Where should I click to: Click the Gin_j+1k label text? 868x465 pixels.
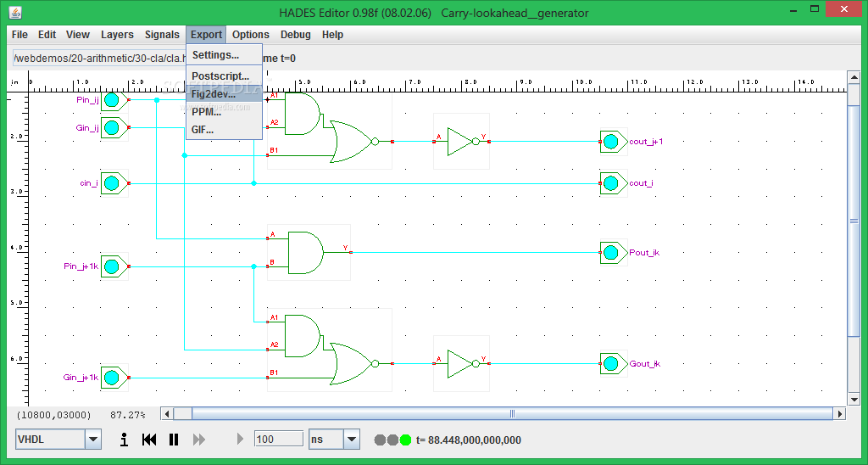(x=81, y=378)
